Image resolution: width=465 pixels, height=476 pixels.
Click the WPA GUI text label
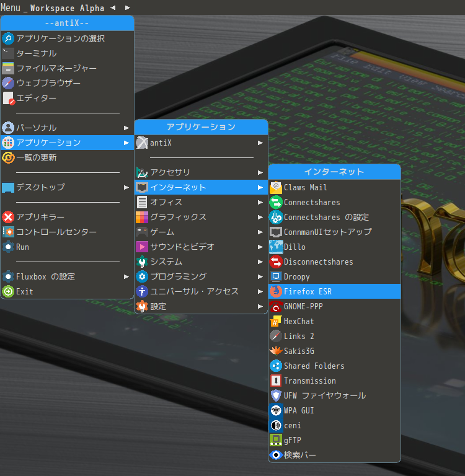299,410
